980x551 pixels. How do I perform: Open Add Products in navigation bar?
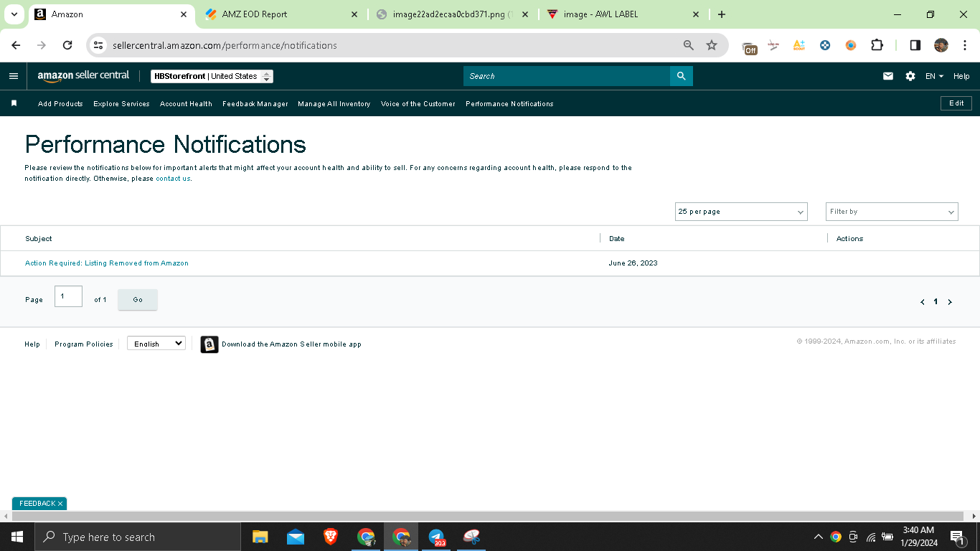(60, 104)
